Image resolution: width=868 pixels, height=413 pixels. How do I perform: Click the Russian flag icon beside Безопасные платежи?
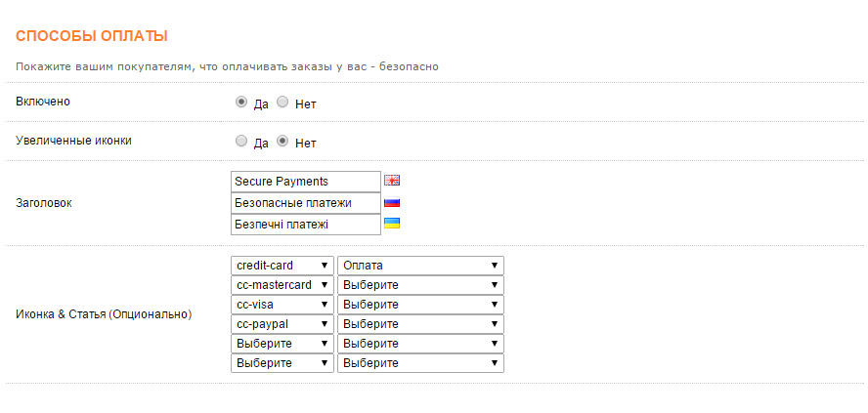[x=392, y=203]
